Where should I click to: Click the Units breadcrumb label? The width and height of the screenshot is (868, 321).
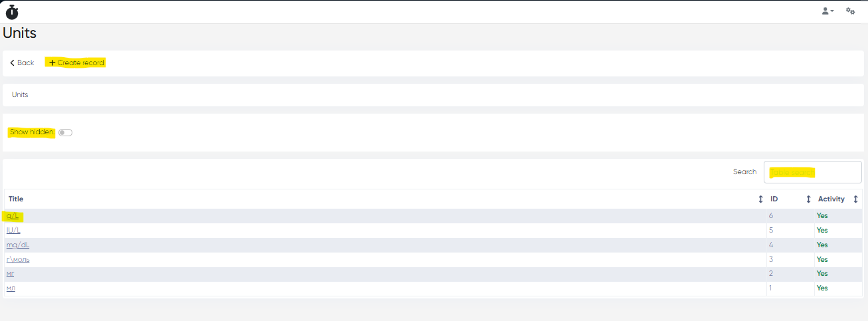click(20, 94)
